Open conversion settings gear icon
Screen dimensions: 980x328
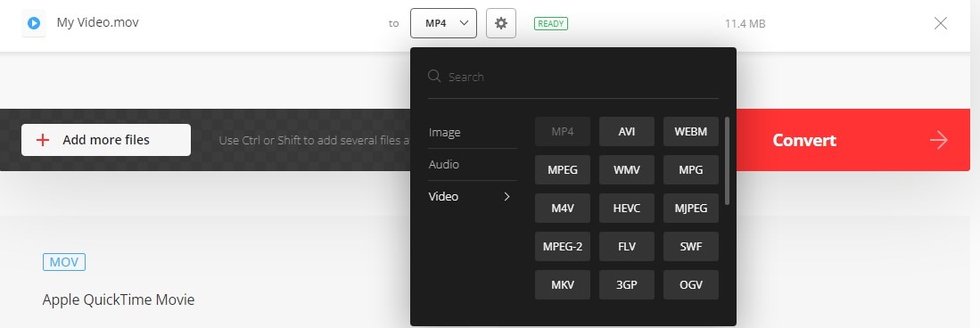(x=500, y=23)
